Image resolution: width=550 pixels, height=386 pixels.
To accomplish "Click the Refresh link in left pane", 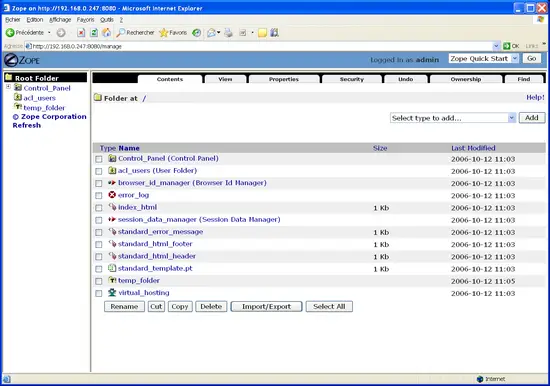I will tap(27, 125).
